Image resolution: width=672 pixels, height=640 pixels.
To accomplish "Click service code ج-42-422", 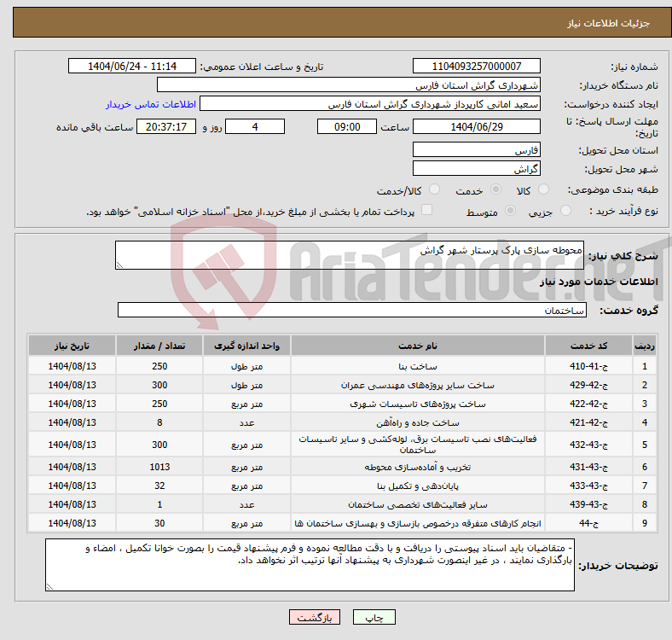I will pyautogui.click(x=589, y=404).
